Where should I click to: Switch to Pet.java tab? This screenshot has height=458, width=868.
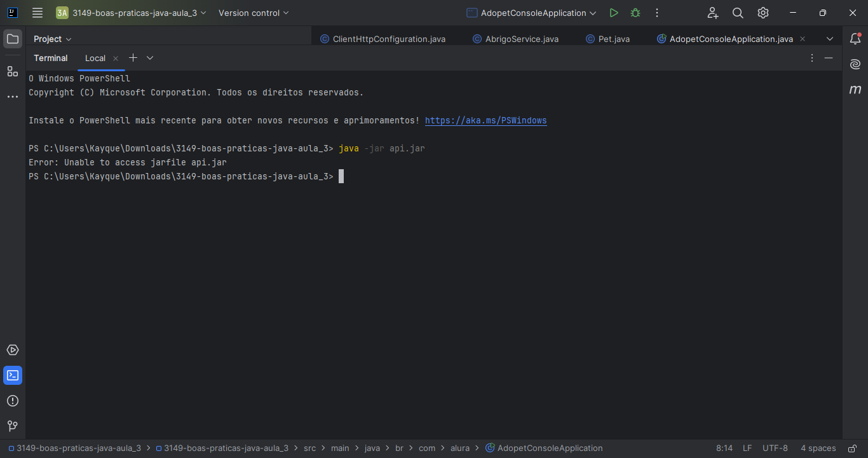[607, 39]
